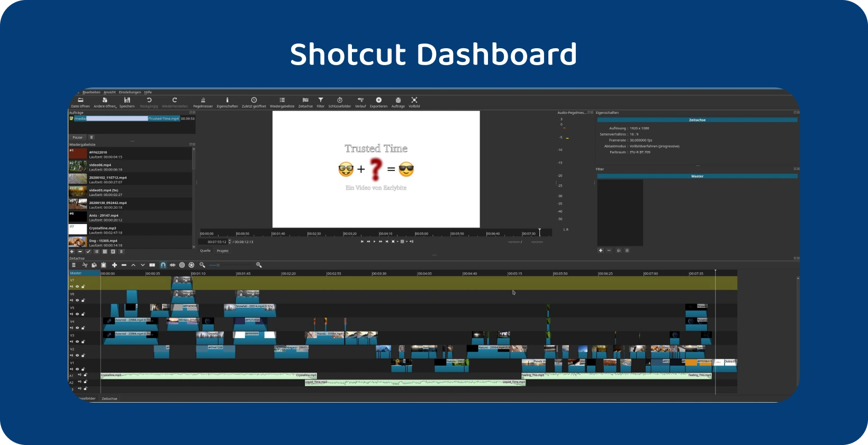Screen dimensions: 868x445
Task: Toggle the Wiedergabeliste playlist panel
Action: 282,102
